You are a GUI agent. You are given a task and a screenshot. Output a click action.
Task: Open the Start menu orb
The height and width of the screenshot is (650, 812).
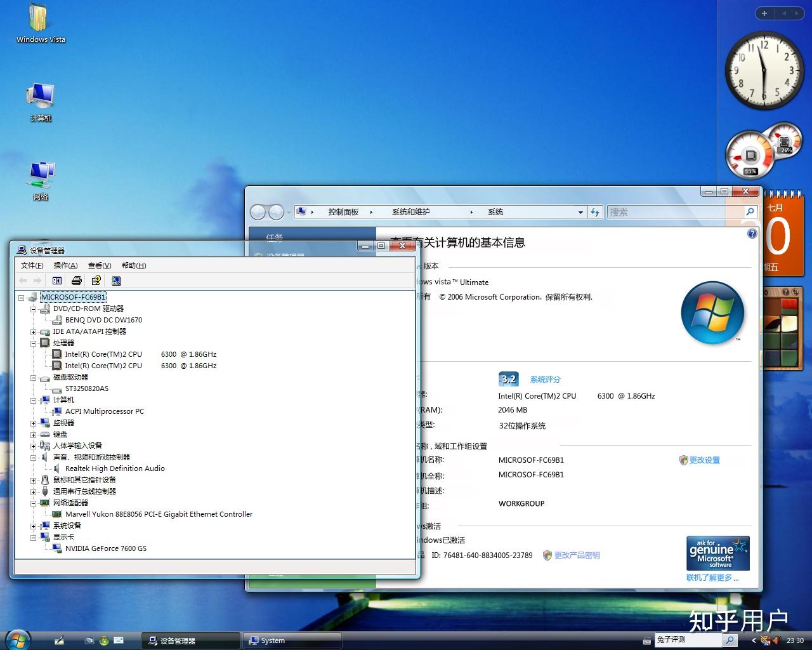16,640
